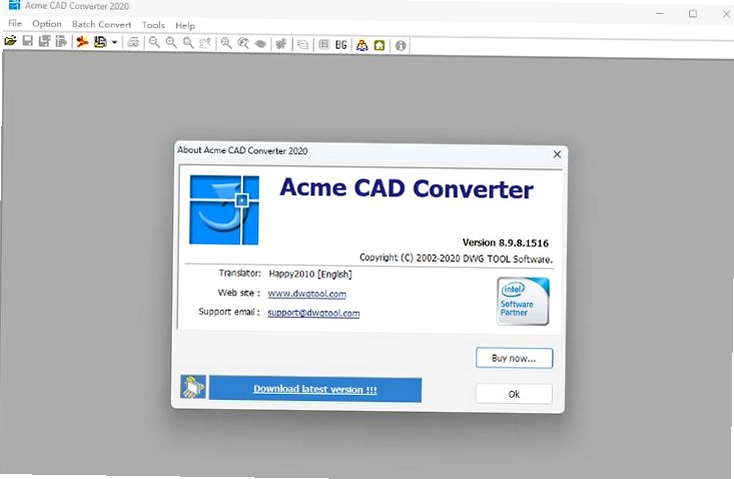Click the download icon left of download link
734x479 pixels.
click(193, 387)
